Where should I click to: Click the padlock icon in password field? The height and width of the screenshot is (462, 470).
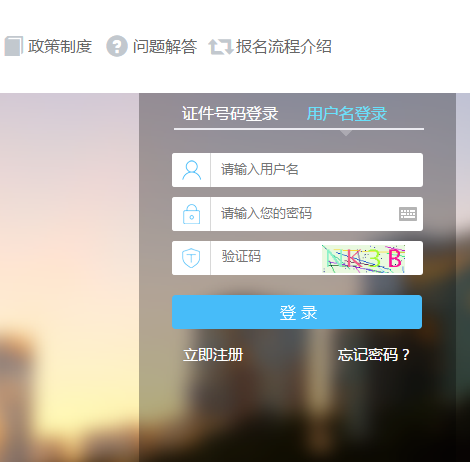click(x=192, y=214)
